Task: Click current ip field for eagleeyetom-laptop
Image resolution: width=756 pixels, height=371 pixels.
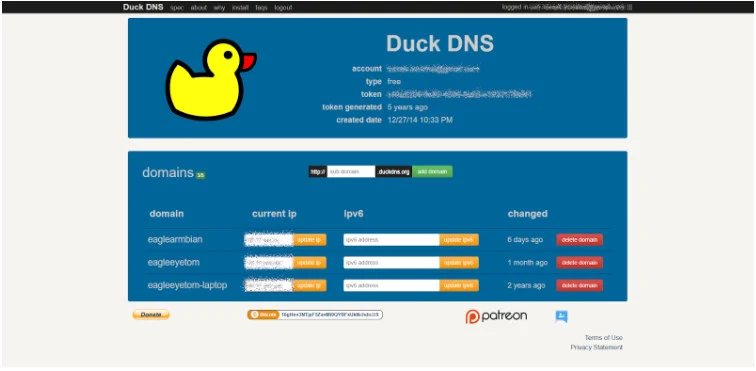Action: coord(269,285)
